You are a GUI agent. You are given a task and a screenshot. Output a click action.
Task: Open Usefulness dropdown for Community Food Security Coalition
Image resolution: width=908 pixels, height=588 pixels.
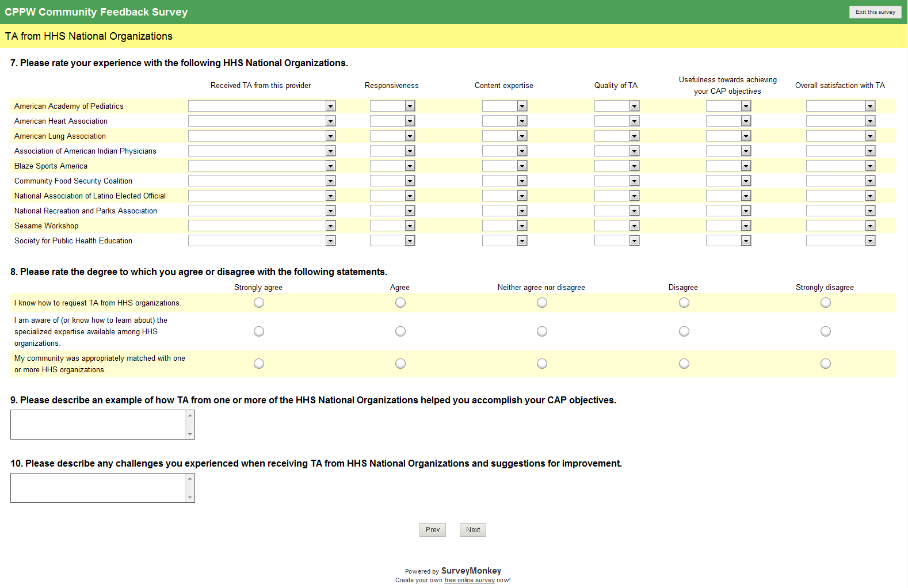coord(728,181)
